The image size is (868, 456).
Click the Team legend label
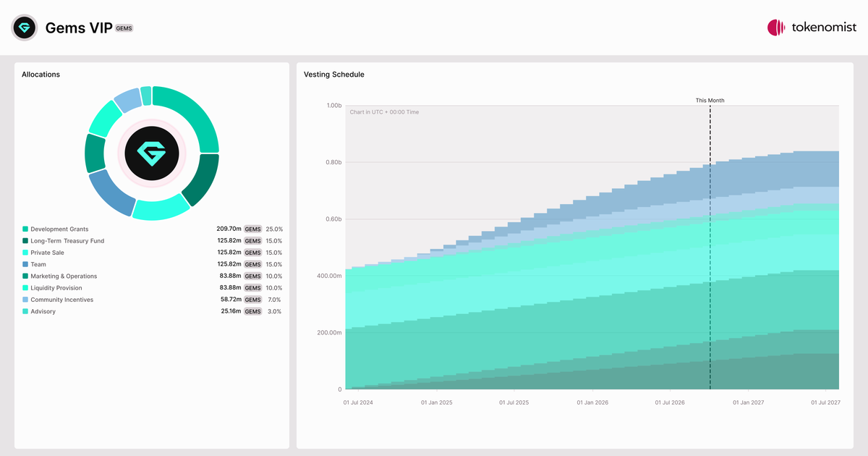point(38,264)
